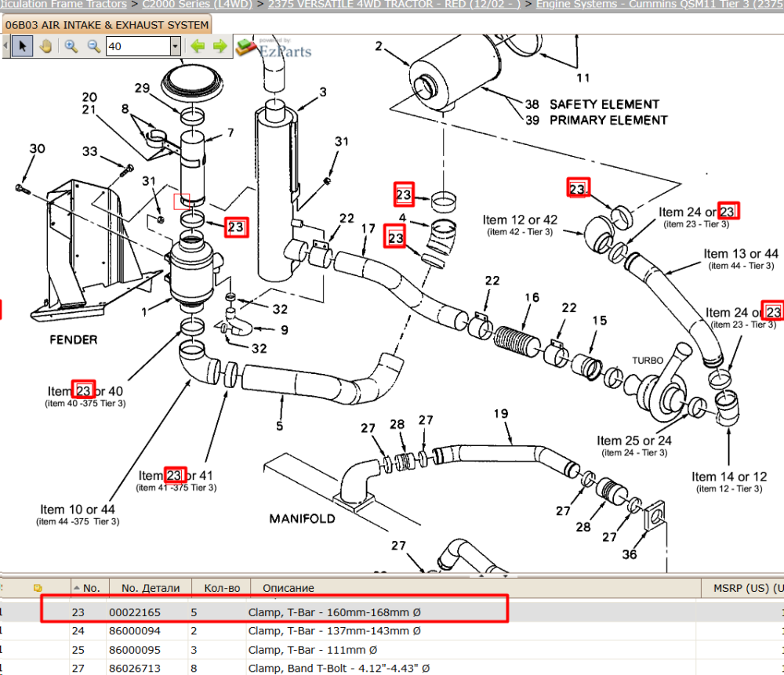Screen dimensions: 784x675
Task: Open the Engine Systems - Cummins QSM11 breadcrumb
Action: [660, 5]
